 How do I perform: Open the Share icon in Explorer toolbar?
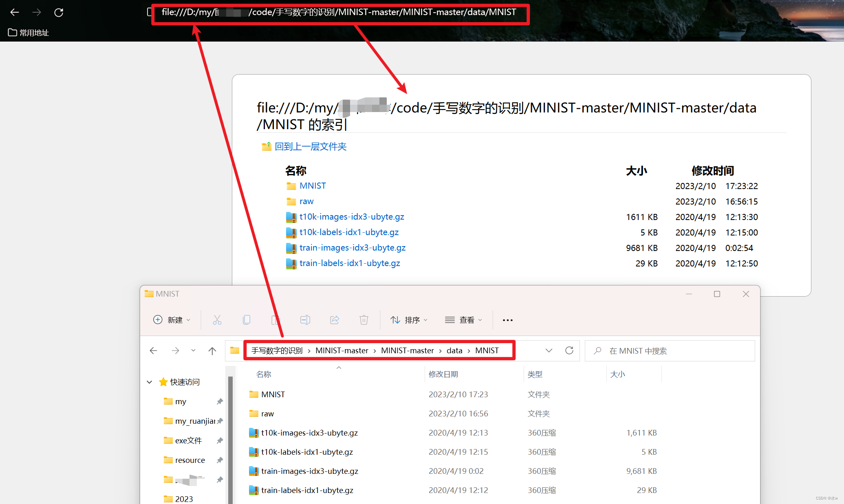(335, 319)
